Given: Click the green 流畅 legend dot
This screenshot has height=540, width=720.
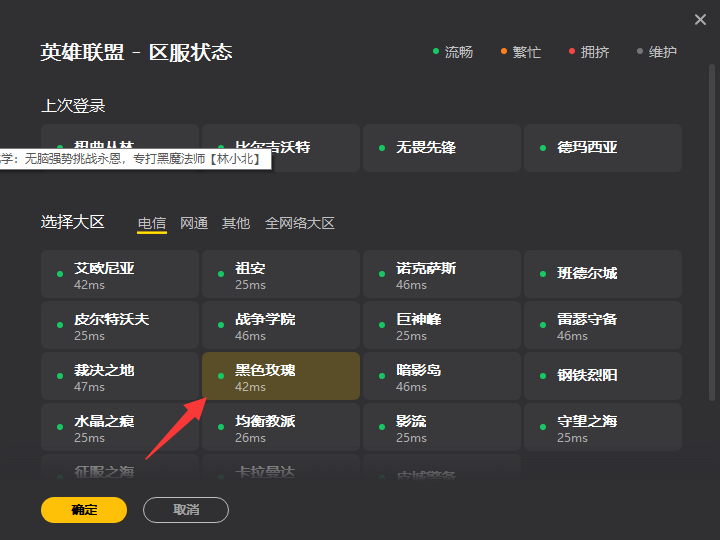Looking at the screenshot, I should [436, 51].
